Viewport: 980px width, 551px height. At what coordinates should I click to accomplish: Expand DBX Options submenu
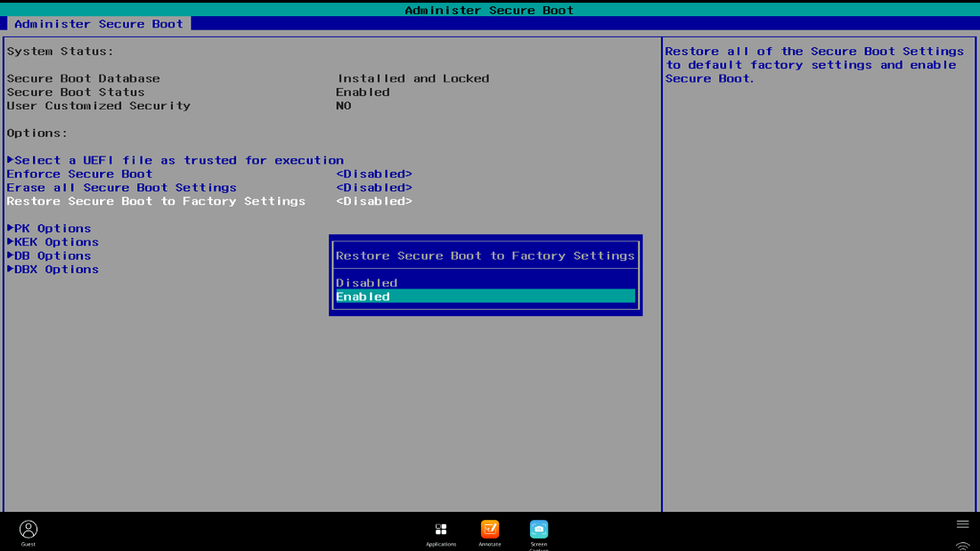[53, 270]
